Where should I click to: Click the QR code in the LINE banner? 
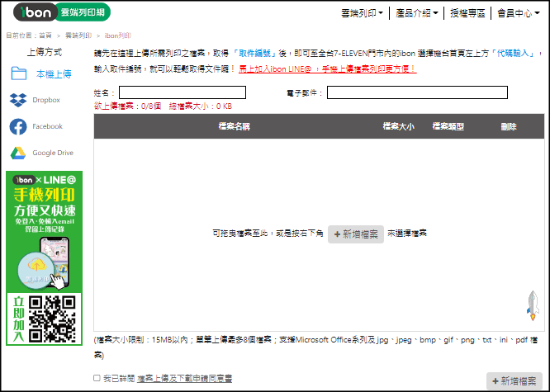point(55,316)
